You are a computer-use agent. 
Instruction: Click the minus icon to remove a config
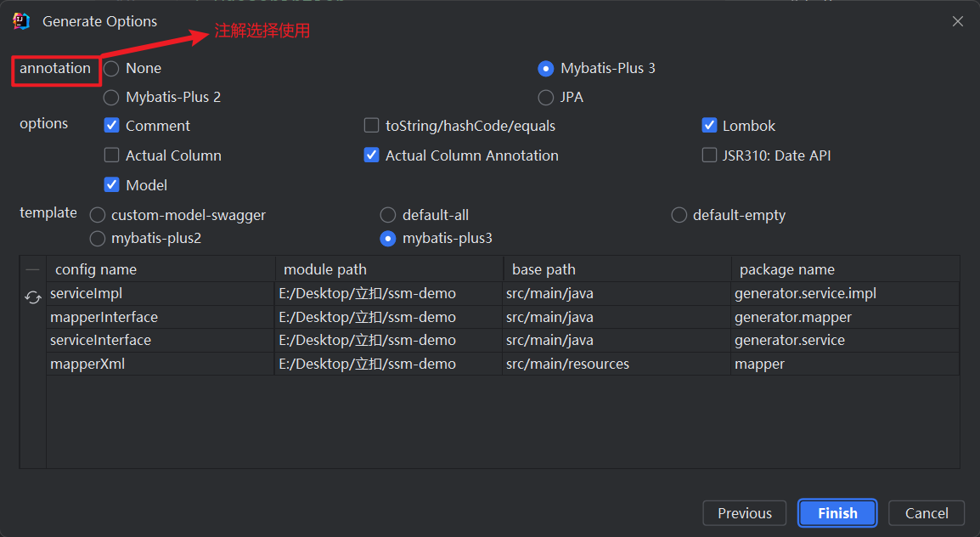click(x=32, y=268)
